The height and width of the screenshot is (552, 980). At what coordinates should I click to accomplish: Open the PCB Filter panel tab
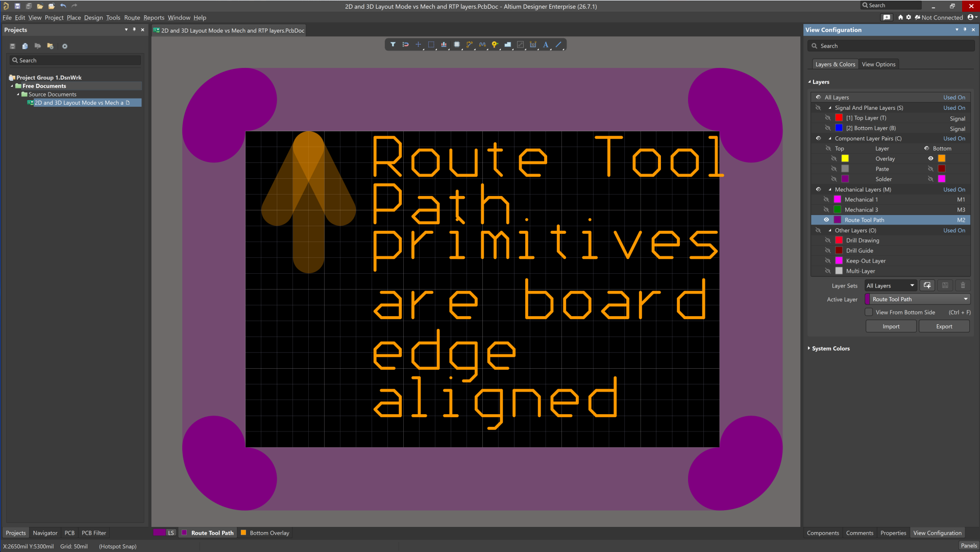click(x=93, y=533)
